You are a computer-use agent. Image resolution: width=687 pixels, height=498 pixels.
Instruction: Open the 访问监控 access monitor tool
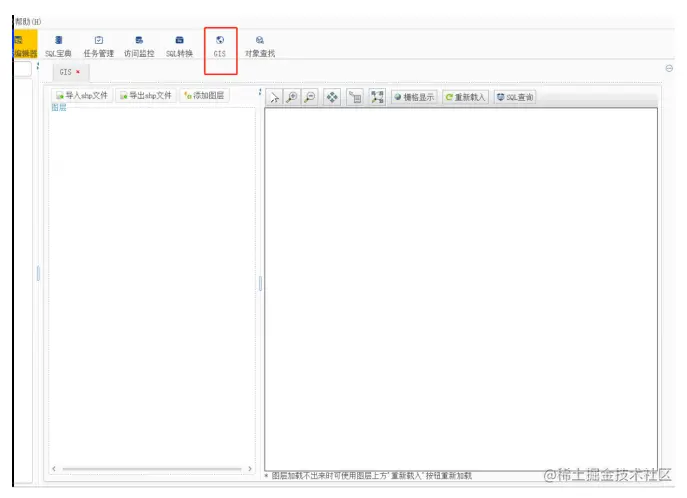tap(139, 46)
